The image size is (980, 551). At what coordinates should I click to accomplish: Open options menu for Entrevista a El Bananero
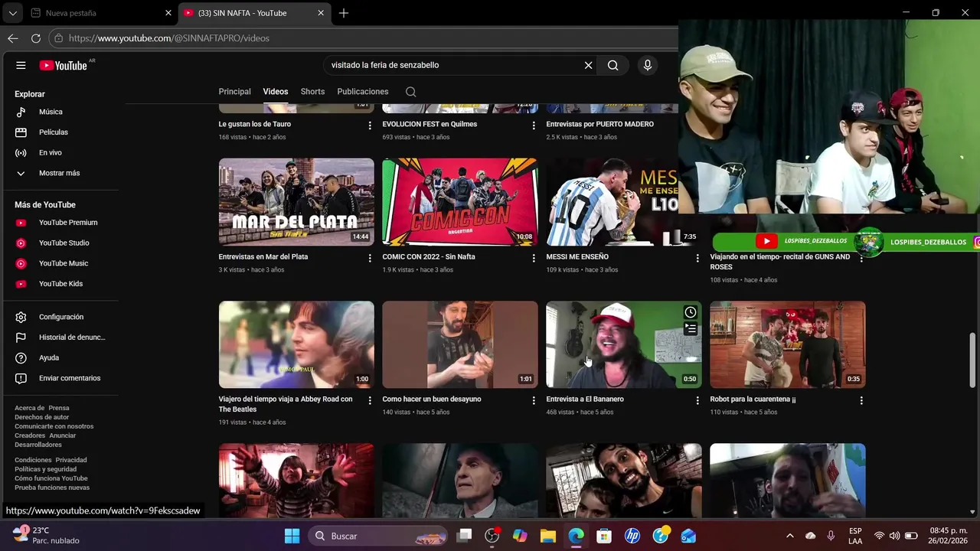697,400
